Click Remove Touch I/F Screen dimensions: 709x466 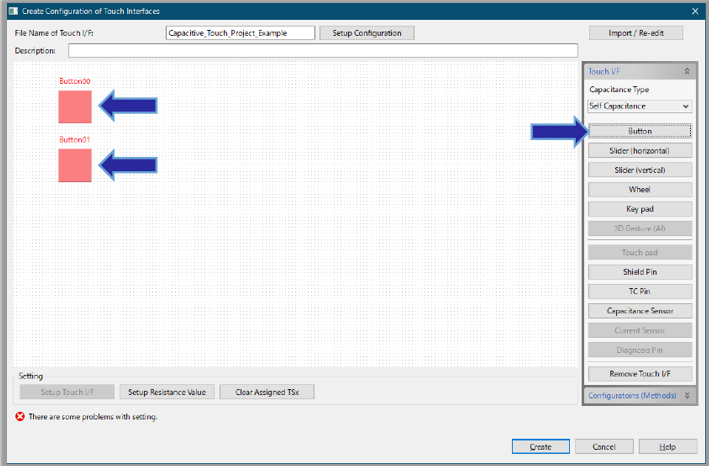pos(640,374)
